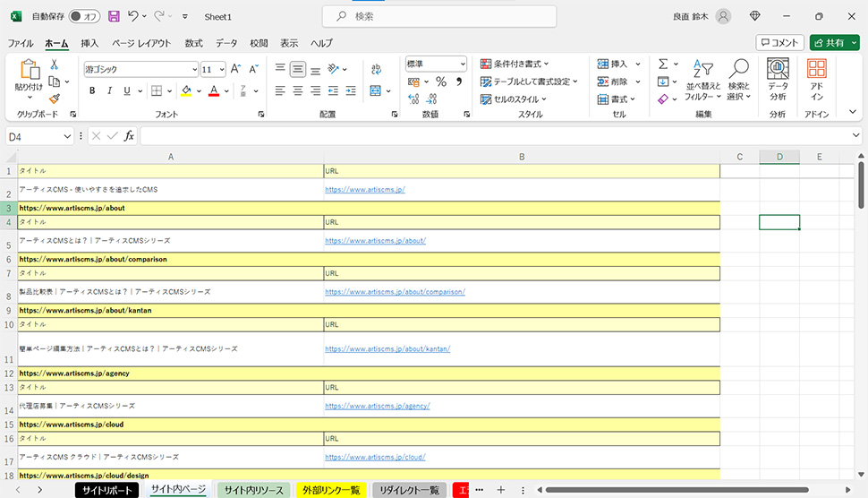Toggle center horizontal alignment
The image size is (868, 498).
pyautogui.click(x=298, y=90)
